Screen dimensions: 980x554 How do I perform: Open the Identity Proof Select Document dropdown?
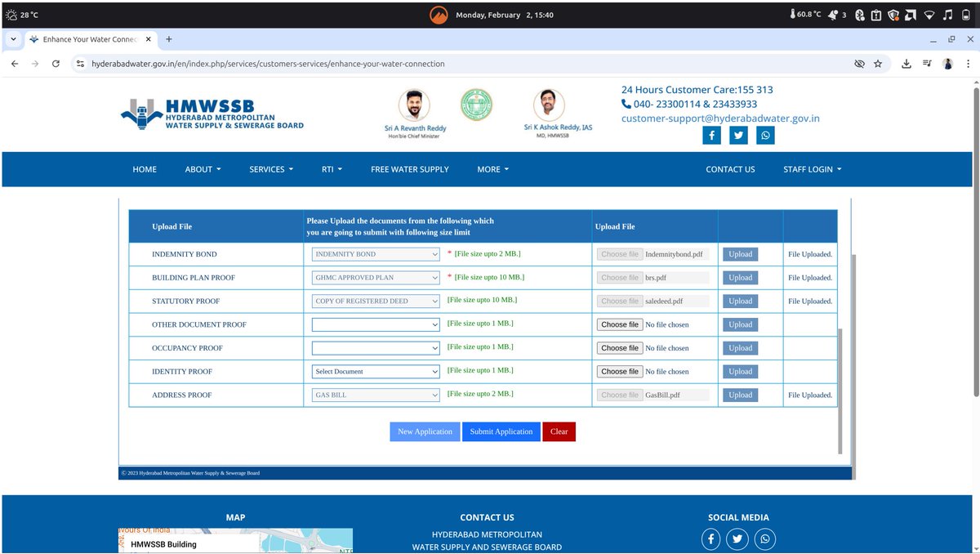pyautogui.click(x=376, y=372)
